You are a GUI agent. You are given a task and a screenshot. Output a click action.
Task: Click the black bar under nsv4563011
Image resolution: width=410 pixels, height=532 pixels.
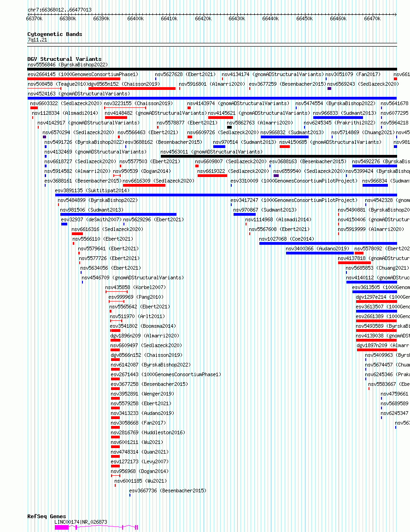click(279, 156)
